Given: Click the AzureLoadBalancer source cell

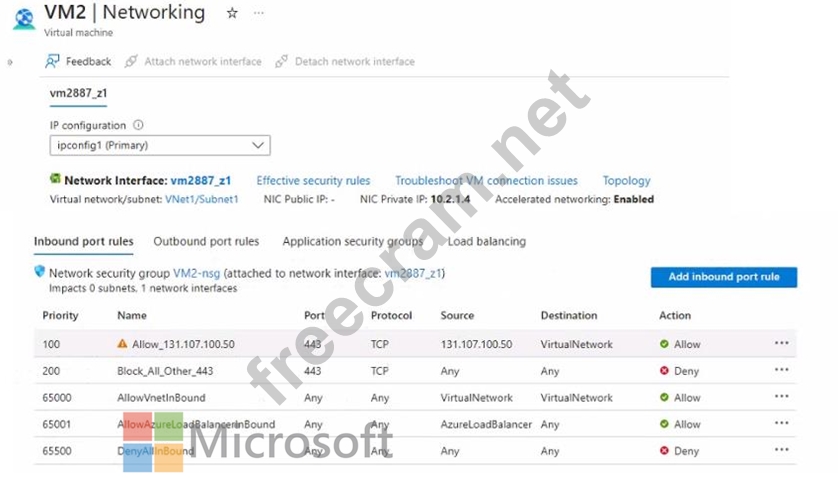Looking at the screenshot, I should [x=486, y=425].
